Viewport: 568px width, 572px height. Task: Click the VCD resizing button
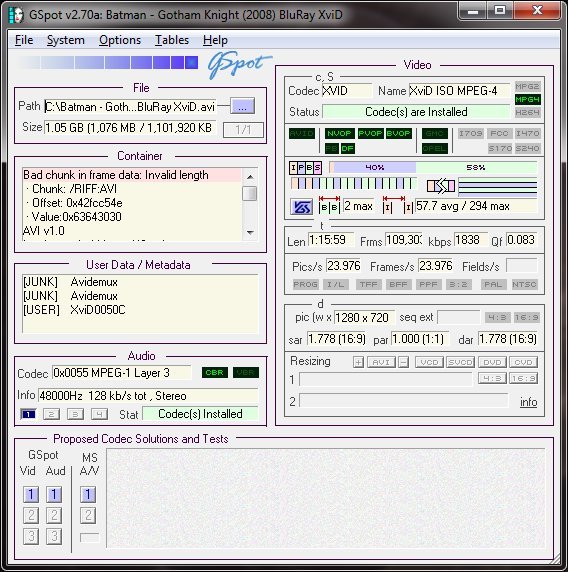pos(429,362)
